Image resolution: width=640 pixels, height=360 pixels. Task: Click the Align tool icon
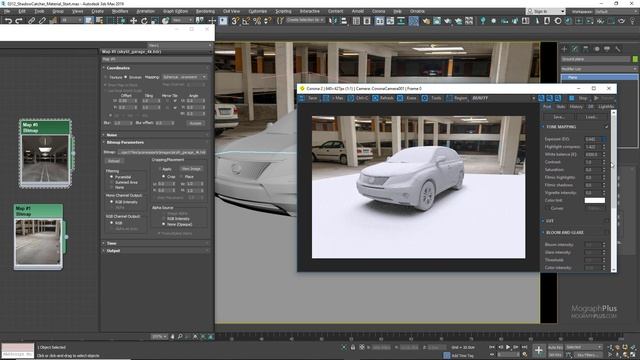(x=344, y=20)
